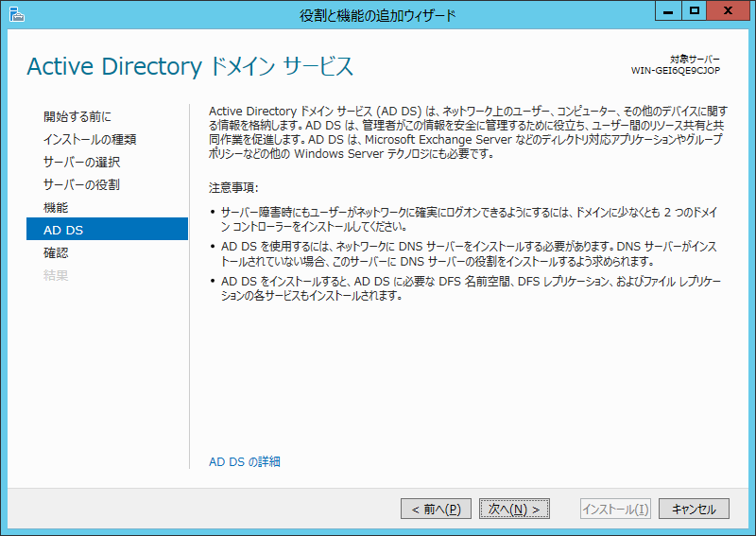Go to the 開始する前に step
756x536 pixels.
point(77,116)
